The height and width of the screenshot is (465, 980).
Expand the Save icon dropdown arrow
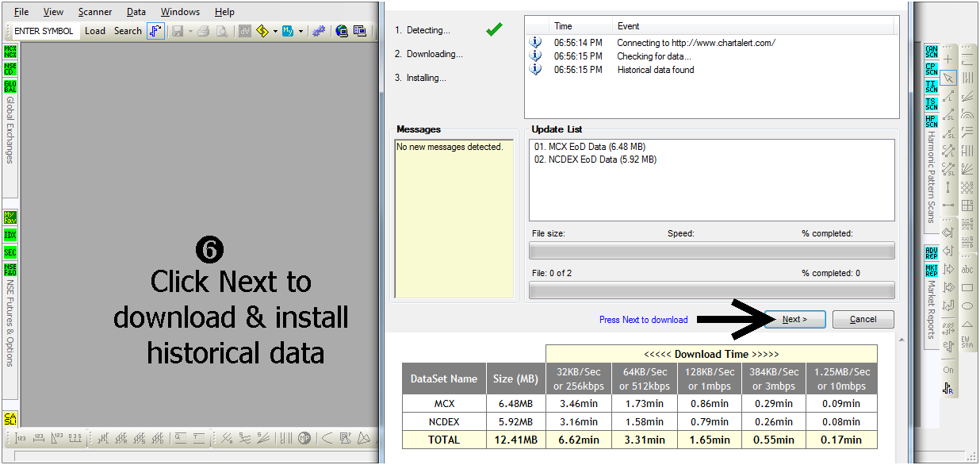click(190, 31)
